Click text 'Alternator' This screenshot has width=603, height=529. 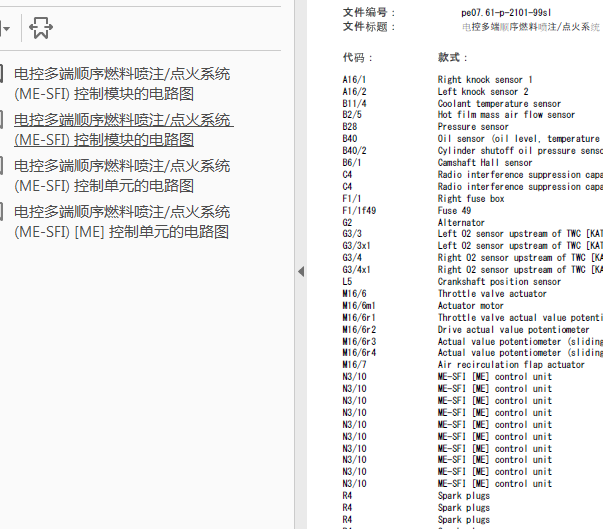click(461, 223)
